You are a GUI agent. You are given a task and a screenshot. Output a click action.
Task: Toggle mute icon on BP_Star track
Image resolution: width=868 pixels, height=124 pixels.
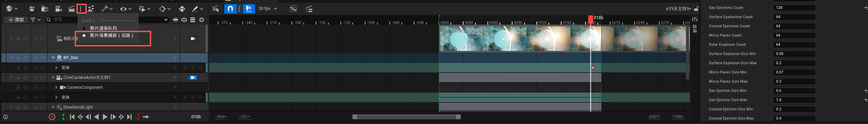(x=26, y=58)
